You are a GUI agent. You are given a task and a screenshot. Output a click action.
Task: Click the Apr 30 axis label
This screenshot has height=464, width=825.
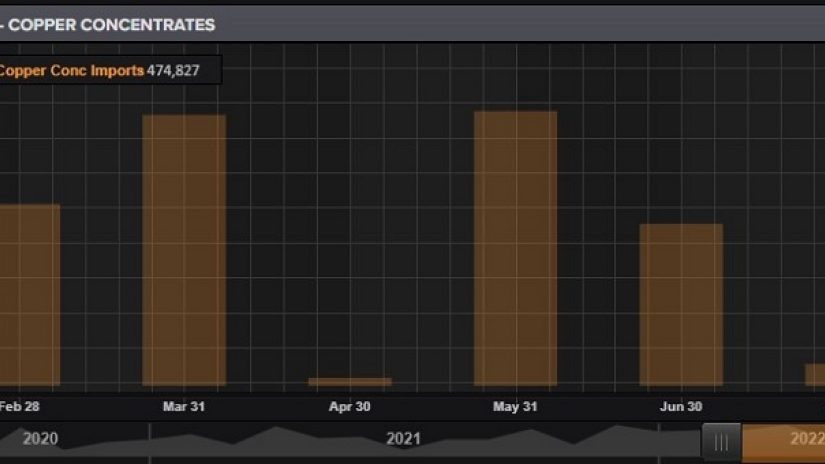(x=349, y=407)
